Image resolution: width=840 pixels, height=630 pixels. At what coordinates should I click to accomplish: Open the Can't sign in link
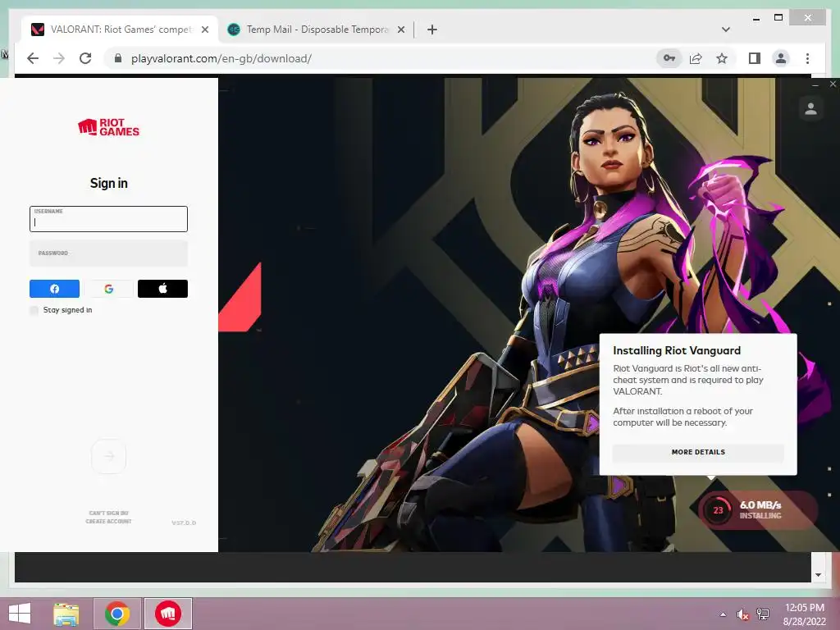[x=109, y=514]
